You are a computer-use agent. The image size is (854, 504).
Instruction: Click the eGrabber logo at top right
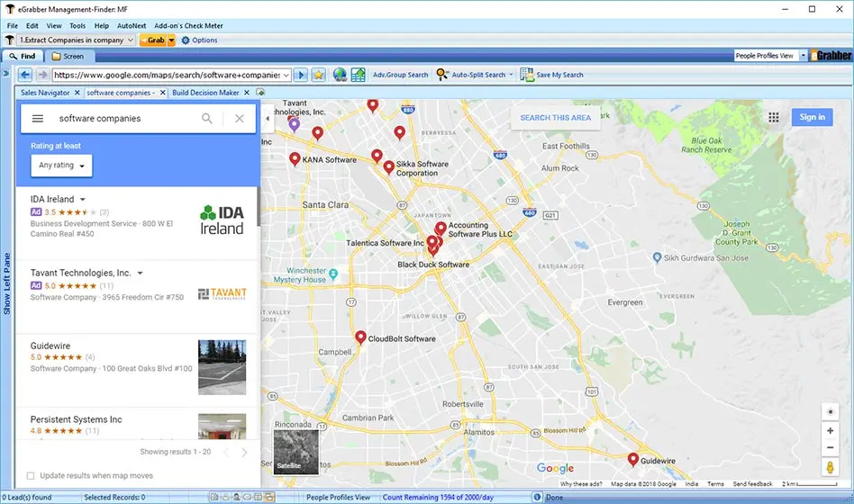(x=830, y=56)
